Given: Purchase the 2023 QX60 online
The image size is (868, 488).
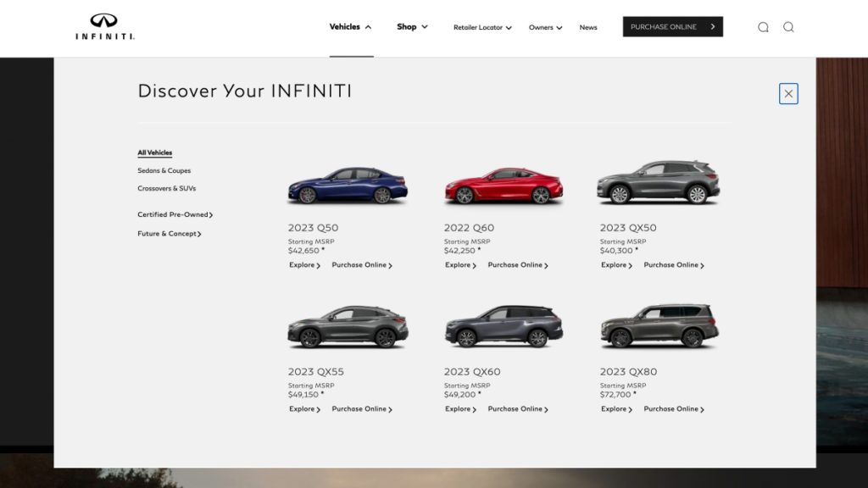Looking at the screenshot, I should point(518,409).
